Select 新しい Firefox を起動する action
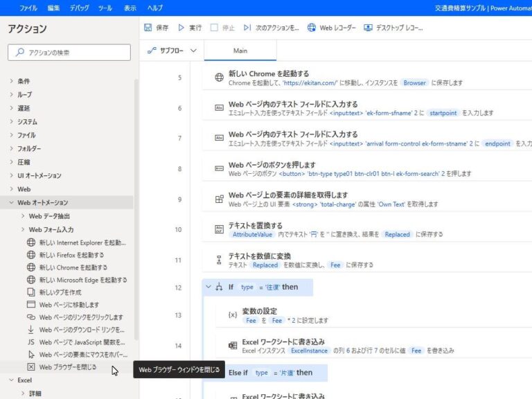 65,255
